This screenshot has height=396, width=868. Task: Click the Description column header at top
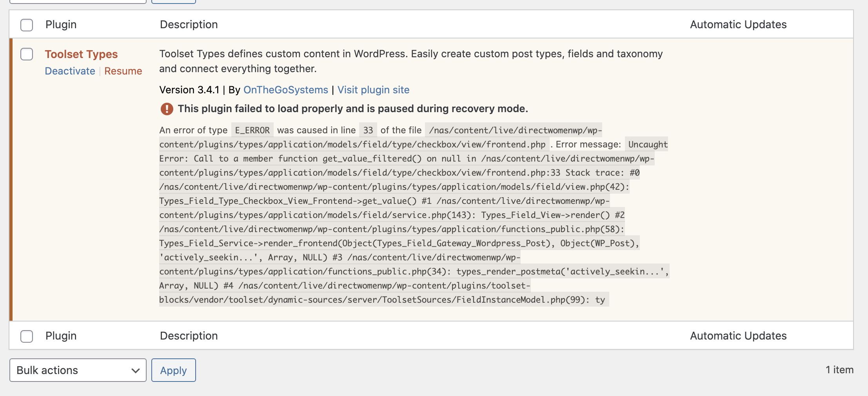pyautogui.click(x=189, y=25)
